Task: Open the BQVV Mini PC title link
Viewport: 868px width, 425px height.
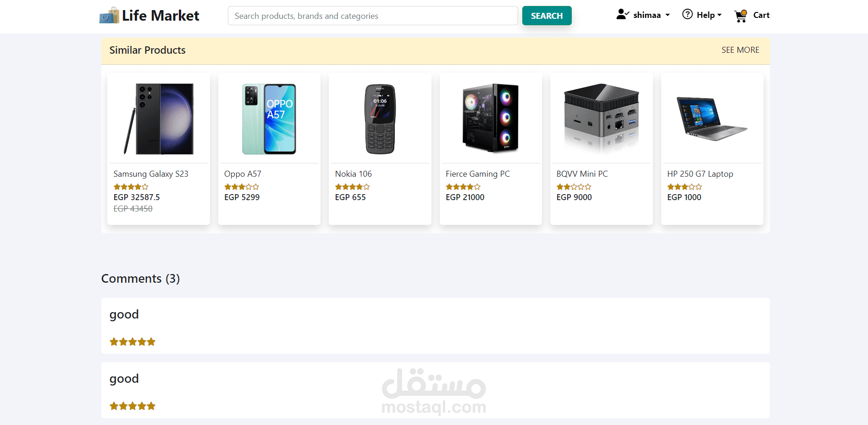Action: tap(582, 174)
